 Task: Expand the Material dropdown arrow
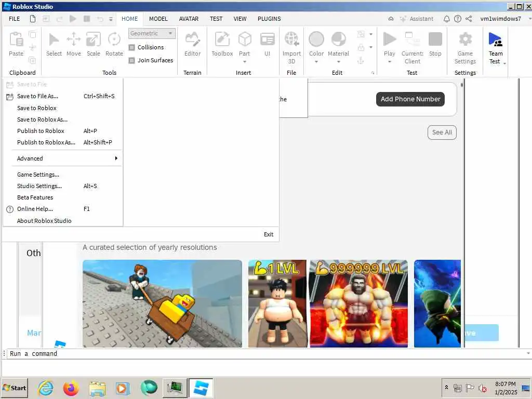tap(338, 62)
